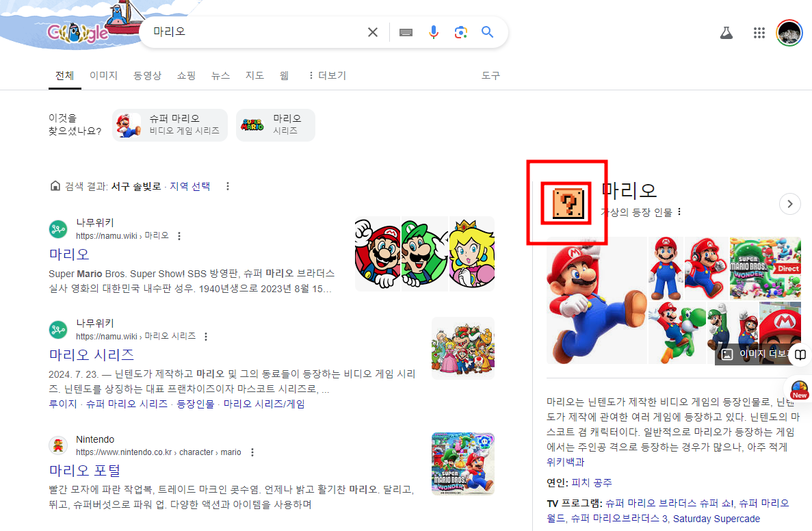The width and height of the screenshot is (812, 531).
Task: Open more options next to 지역 선택
Action: (x=227, y=186)
